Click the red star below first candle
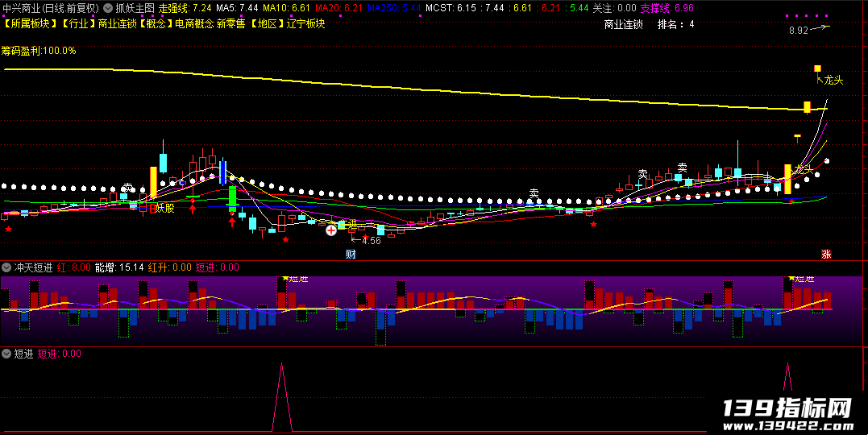The height and width of the screenshot is (435, 868). pos(8,229)
